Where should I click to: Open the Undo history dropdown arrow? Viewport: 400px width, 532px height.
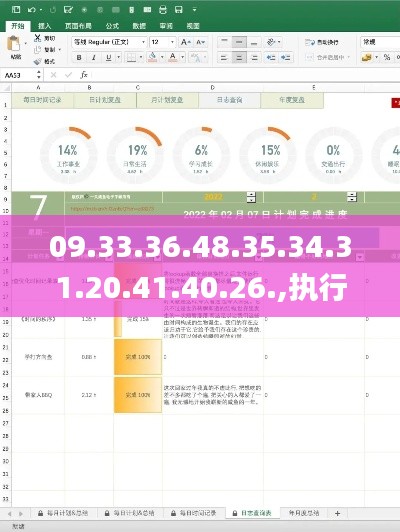pyautogui.click(x=41, y=10)
